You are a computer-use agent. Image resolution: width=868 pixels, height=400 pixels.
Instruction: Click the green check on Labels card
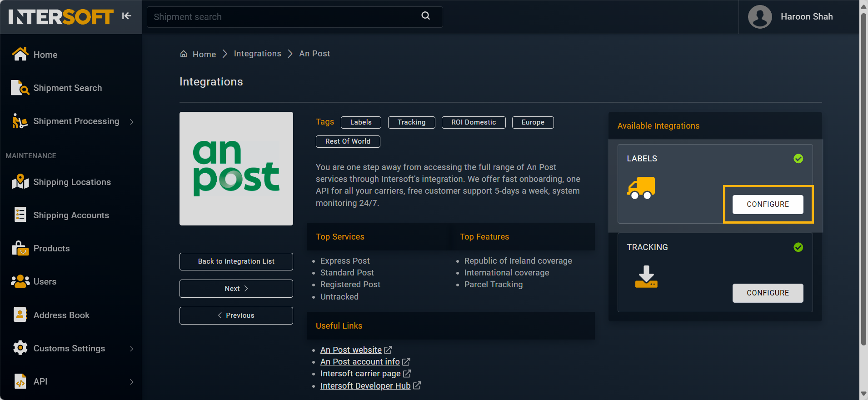[x=798, y=159]
